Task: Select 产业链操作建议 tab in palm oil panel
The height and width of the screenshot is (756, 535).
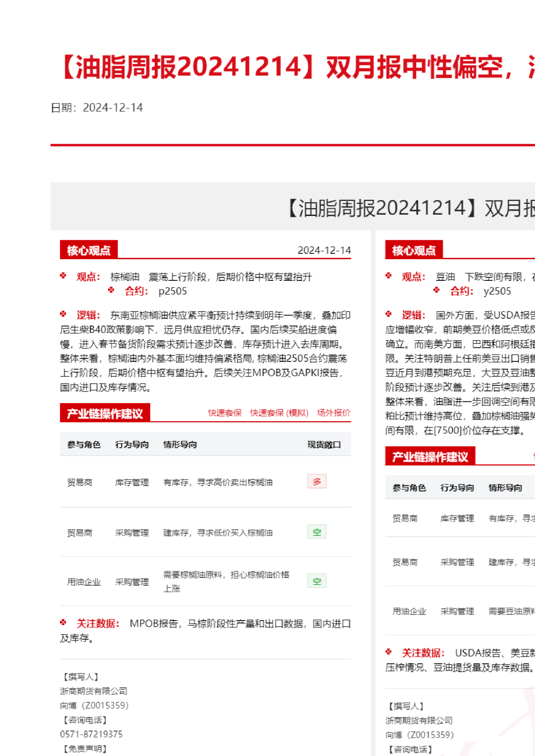Action: coord(104,414)
